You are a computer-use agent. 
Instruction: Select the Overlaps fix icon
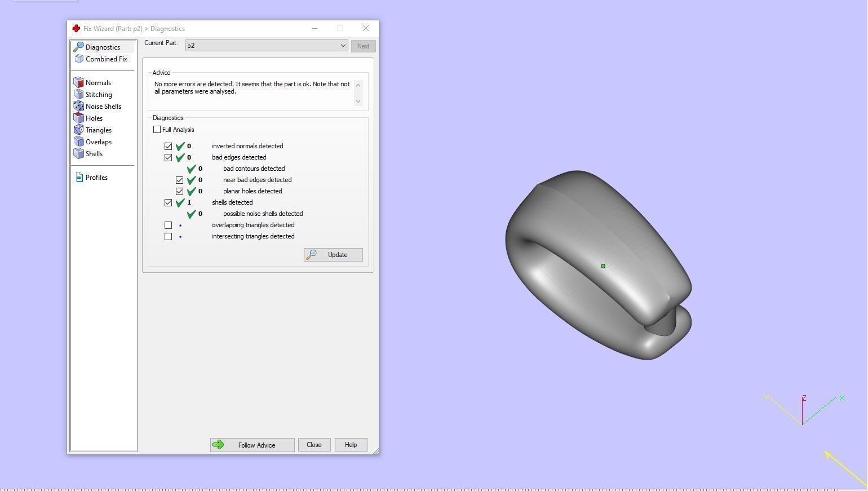79,141
